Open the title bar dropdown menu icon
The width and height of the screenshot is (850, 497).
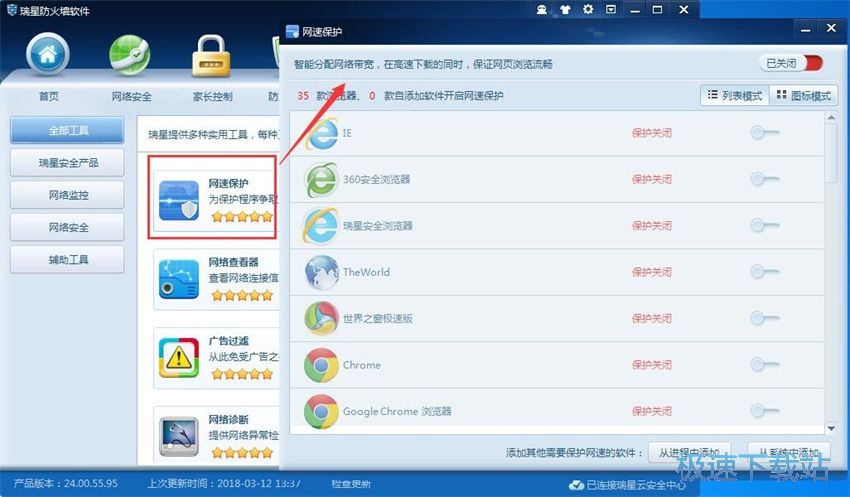pos(610,9)
